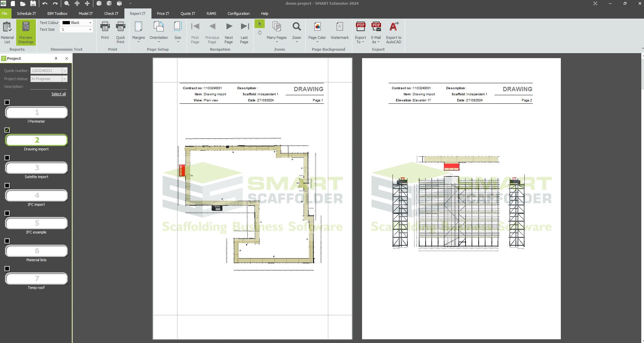Click the Select all link

(58, 94)
